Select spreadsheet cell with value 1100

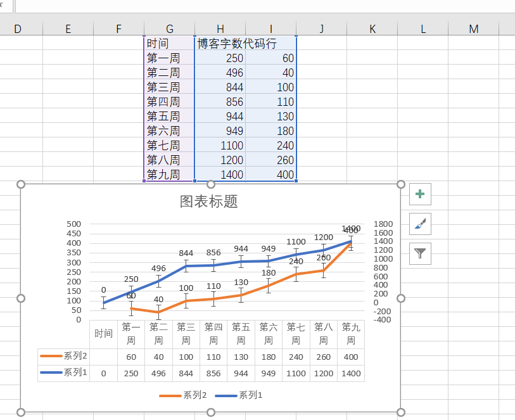[x=220, y=145]
